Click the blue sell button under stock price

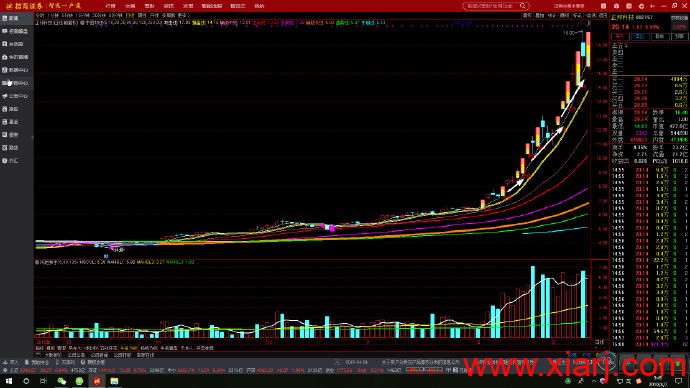pyautogui.click(x=639, y=37)
